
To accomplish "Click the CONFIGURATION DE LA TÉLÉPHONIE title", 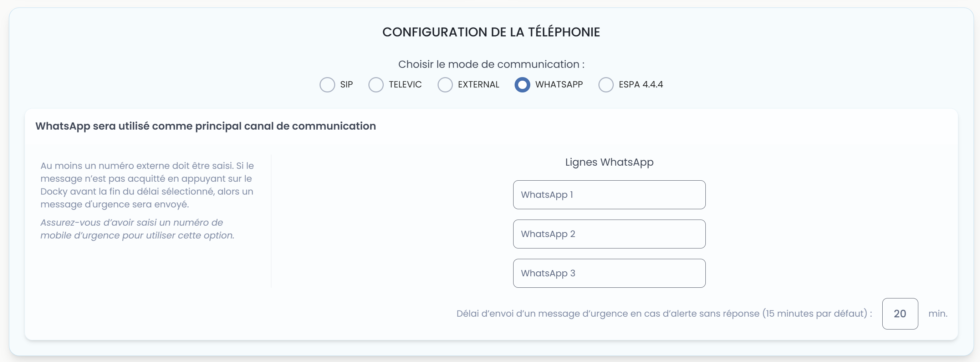I will tap(491, 31).
